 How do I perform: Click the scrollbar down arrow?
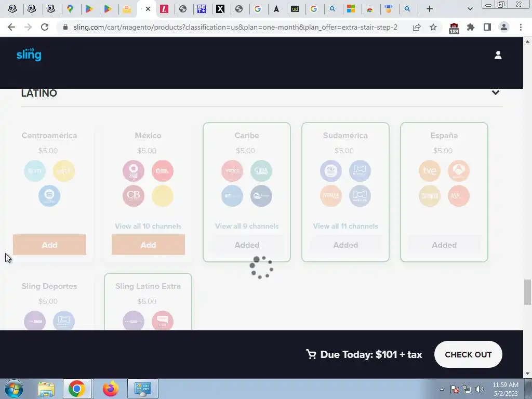coord(527,374)
